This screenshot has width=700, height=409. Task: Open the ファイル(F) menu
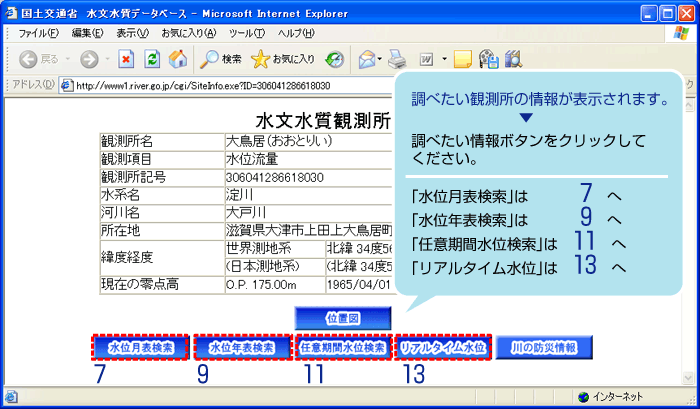(38, 33)
